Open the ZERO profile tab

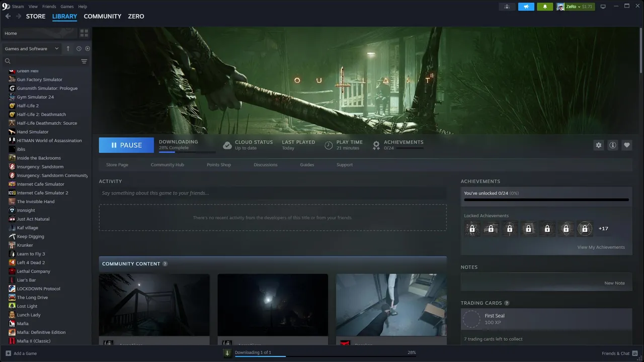pos(136,16)
